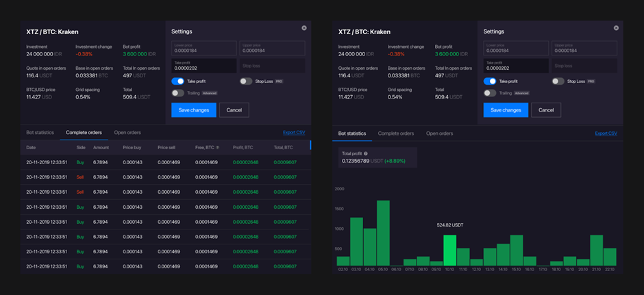Enable Trailing toggle in the profit chart panel
Image resolution: width=644 pixels, height=295 pixels.
(x=490, y=93)
